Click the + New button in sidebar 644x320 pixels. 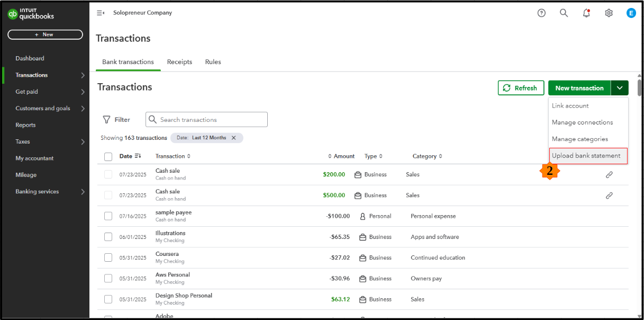tap(45, 34)
